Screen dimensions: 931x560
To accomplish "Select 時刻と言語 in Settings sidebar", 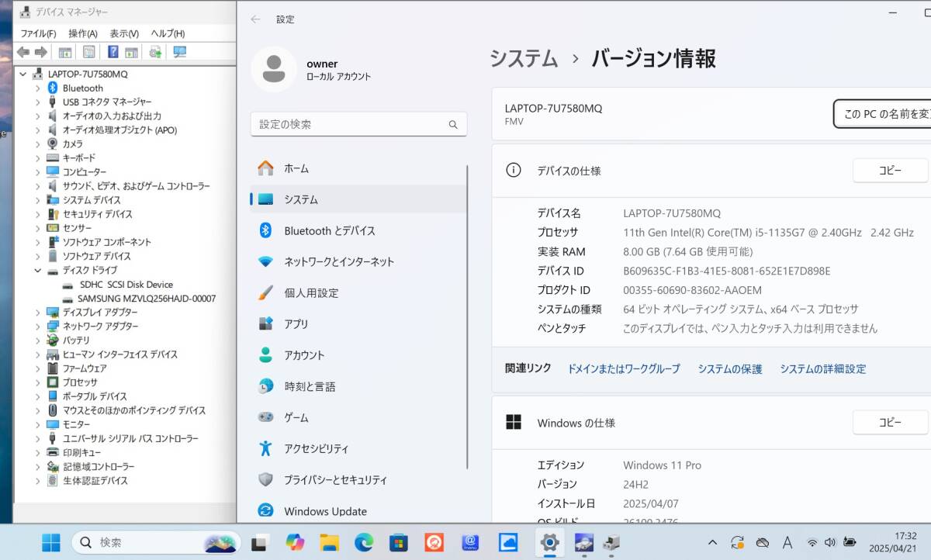I will (358, 386).
